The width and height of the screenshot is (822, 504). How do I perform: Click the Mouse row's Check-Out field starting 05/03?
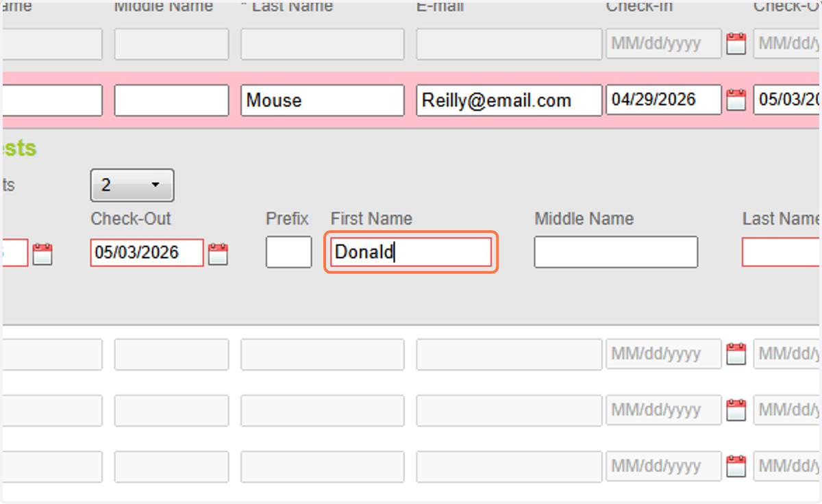(x=788, y=100)
